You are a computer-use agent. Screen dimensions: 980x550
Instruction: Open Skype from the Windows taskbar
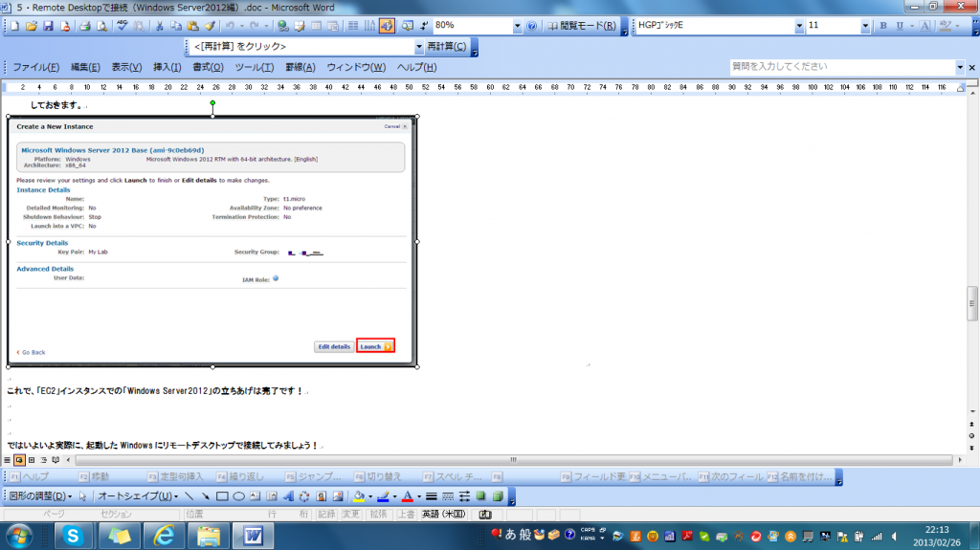tap(73, 536)
